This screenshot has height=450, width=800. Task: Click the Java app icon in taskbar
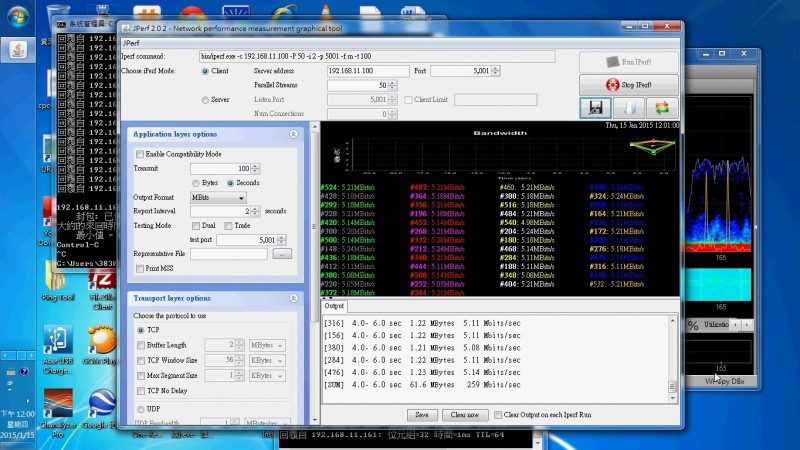17,49
